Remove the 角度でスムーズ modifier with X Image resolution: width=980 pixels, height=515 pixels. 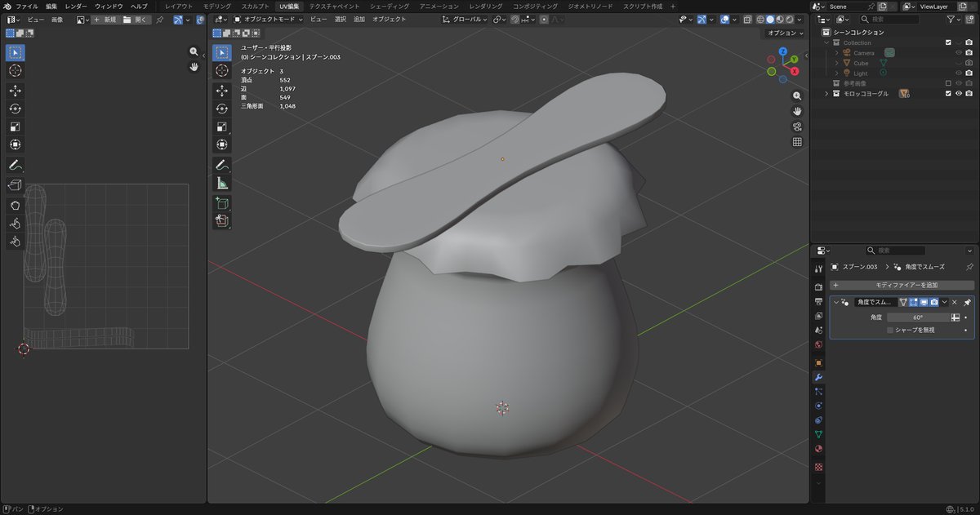tap(954, 302)
